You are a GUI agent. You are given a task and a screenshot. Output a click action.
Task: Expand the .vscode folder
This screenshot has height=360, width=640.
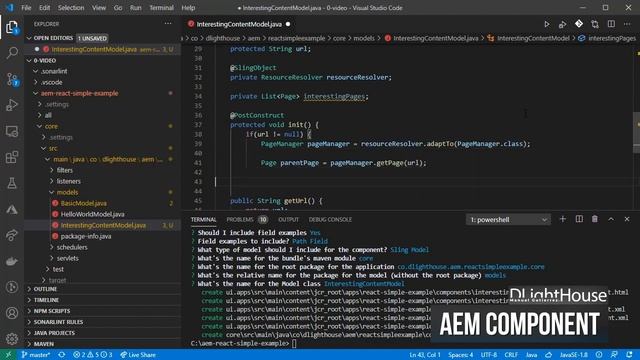pyautogui.click(x=51, y=82)
